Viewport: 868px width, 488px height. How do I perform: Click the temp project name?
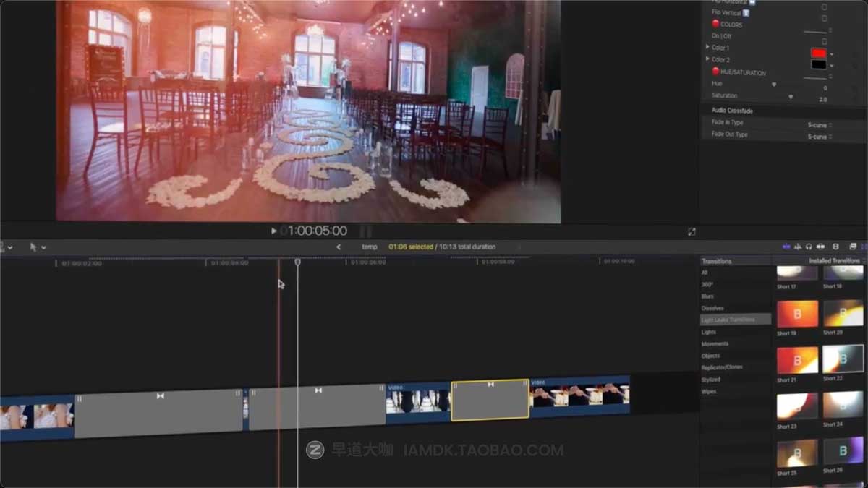click(x=370, y=247)
